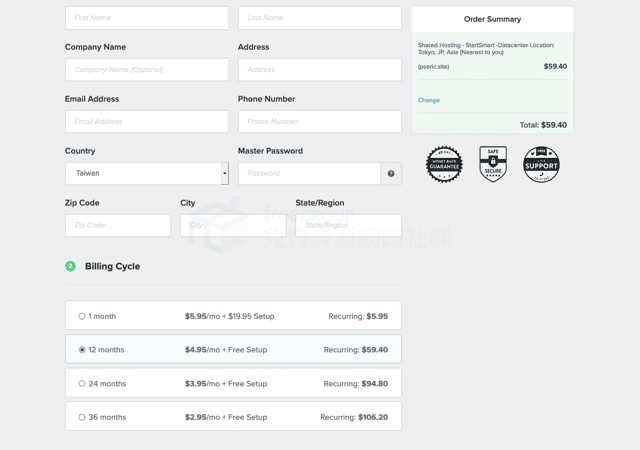Click into the Company Name field

(147, 70)
